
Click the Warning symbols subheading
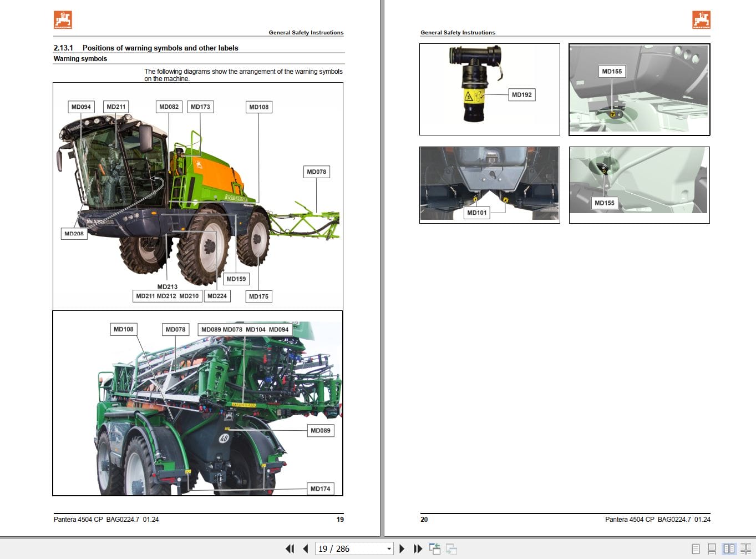click(80, 58)
